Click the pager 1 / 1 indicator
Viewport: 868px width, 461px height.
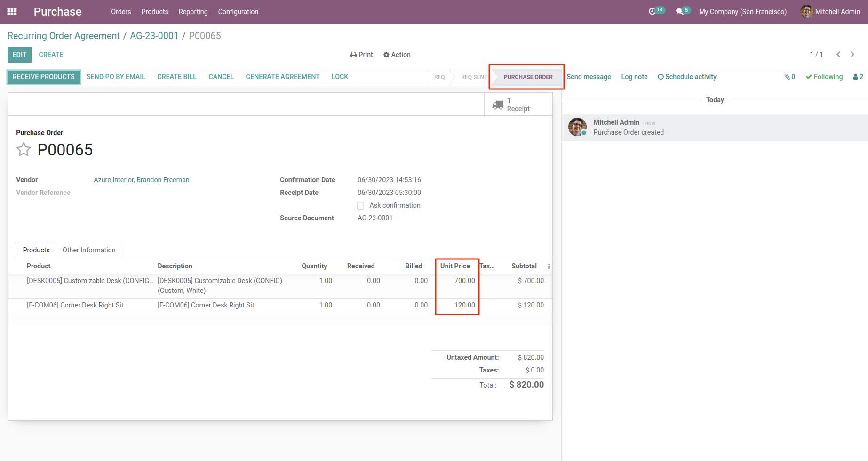click(x=816, y=55)
